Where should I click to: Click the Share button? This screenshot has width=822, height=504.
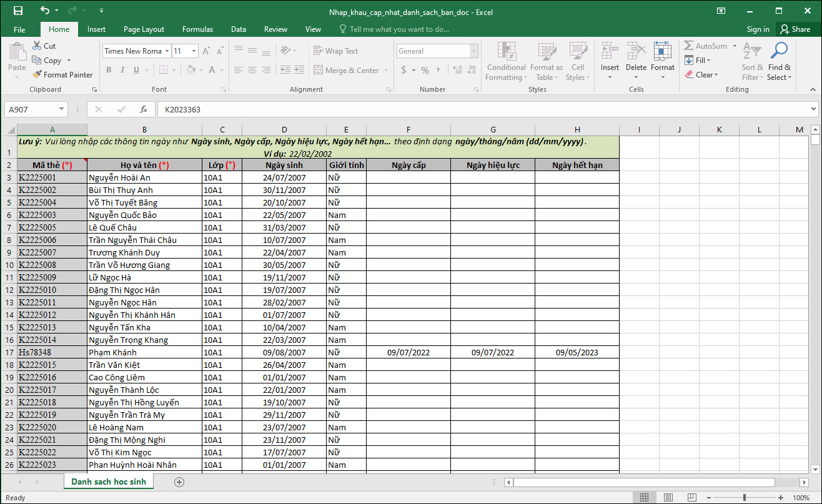point(795,29)
